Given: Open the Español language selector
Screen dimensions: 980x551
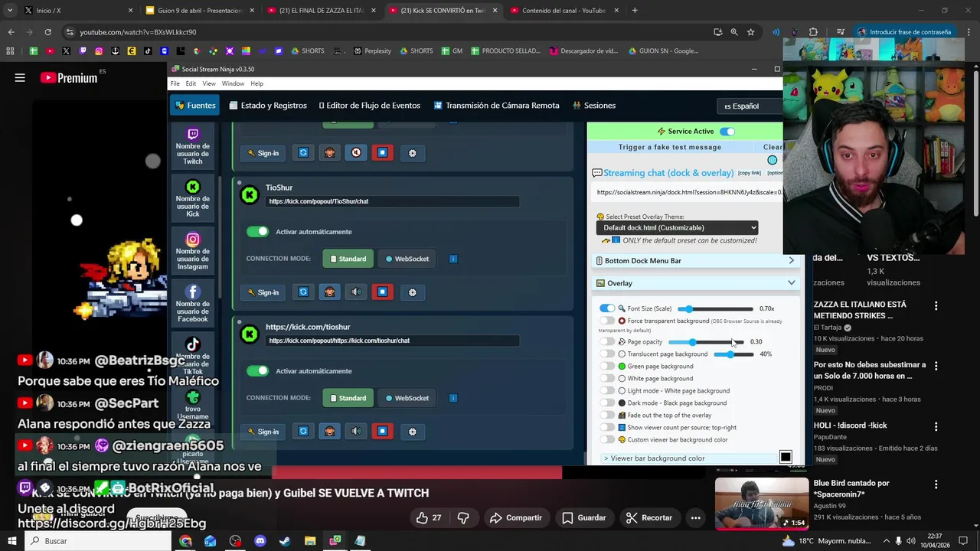Looking at the screenshot, I should (749, 106).
